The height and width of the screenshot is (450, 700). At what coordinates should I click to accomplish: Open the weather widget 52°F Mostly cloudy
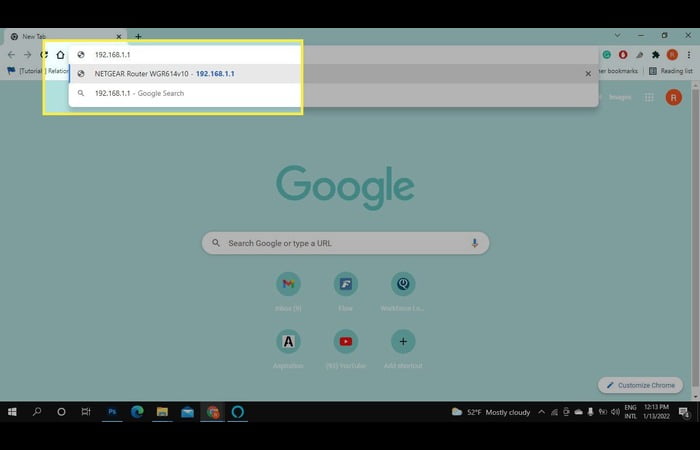[491, 412]
